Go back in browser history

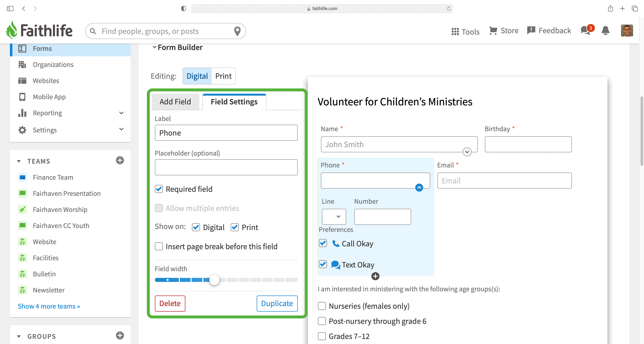(23, 9)
